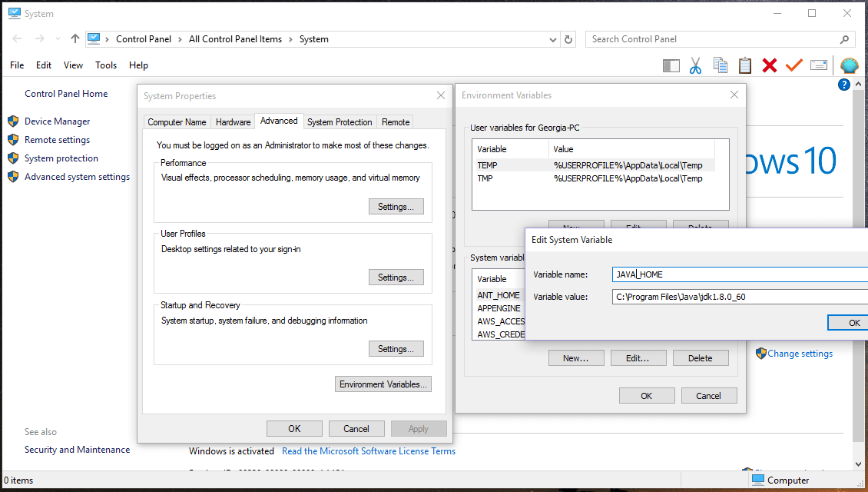Click the envelope-style Properties icon in toolbar

click(x=818, y=66)
